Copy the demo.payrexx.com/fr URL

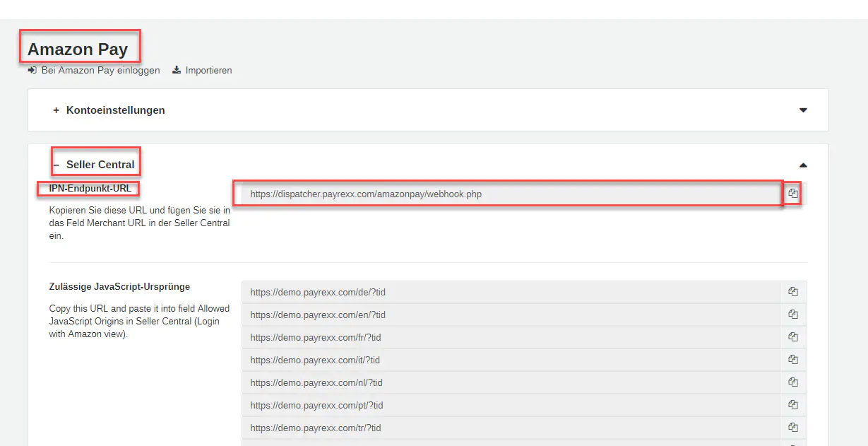[x=793, y=337]
